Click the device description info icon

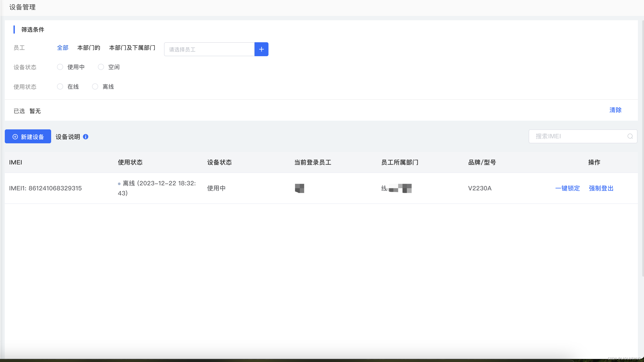pos(86,137)
